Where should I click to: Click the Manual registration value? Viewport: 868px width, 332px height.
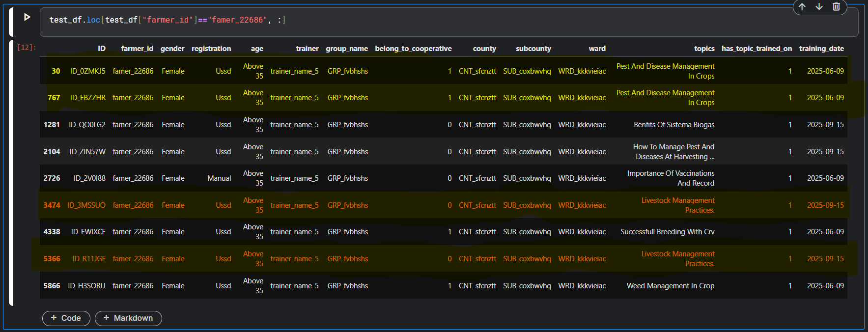coord(219,178)
